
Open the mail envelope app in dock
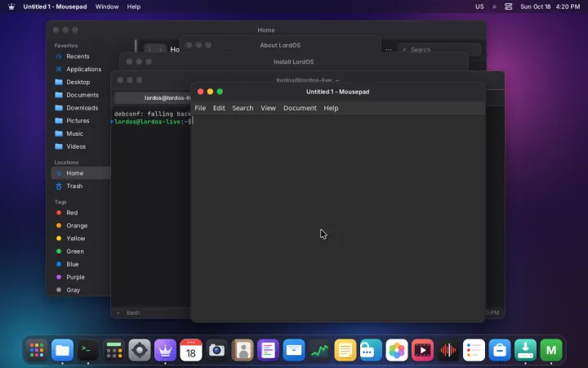[x=294, y=350]
